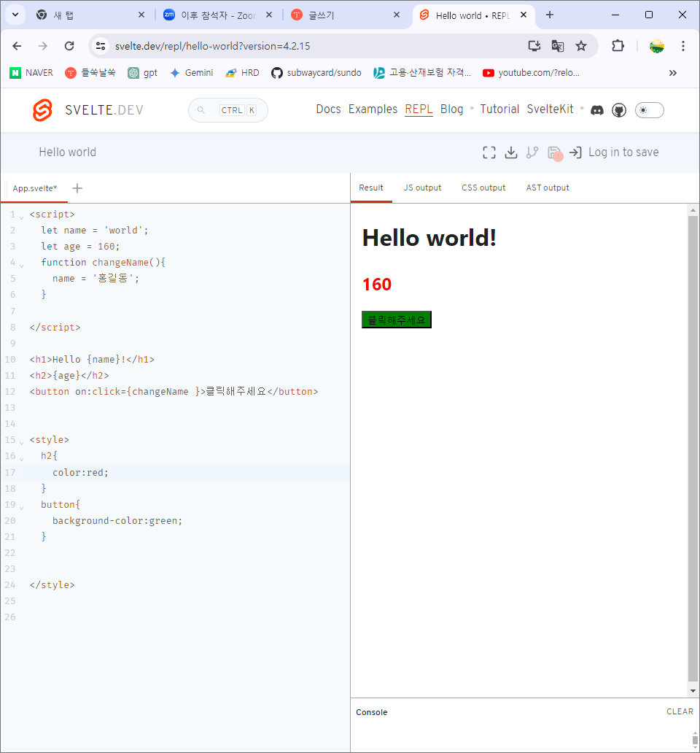This screenshot has height=753, width=700.
Task: Close the 글쓰기 browser tab
Action: coord(397,15)
